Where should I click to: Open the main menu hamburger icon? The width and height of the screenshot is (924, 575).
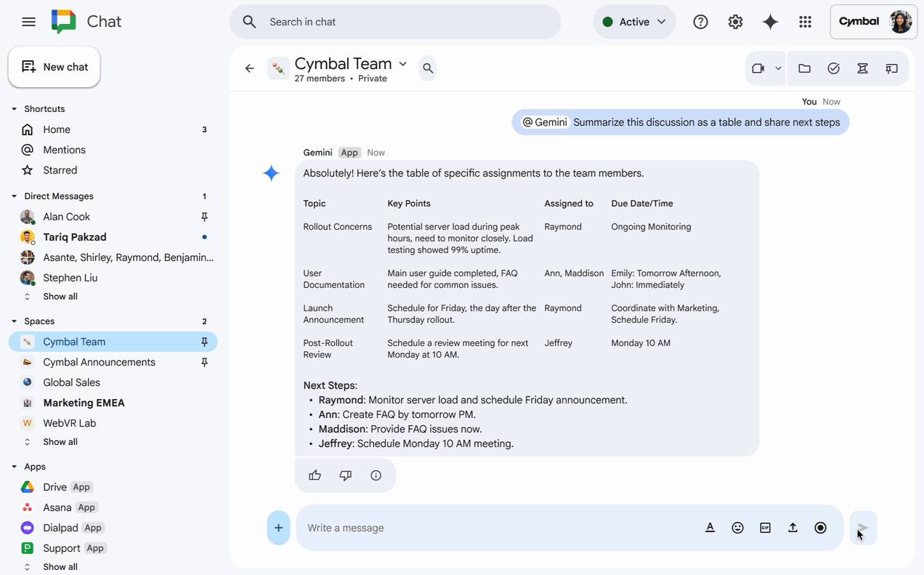(28, 22)
